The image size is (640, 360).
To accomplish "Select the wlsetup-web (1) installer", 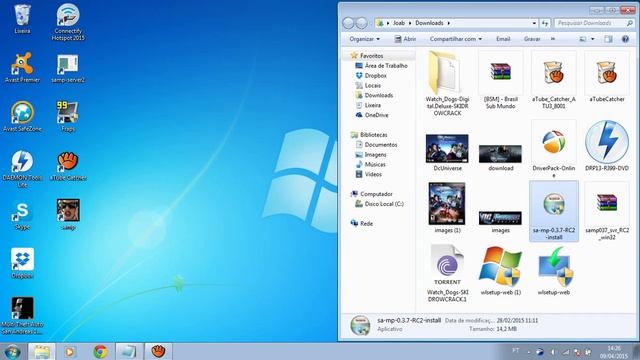I will click(500, 270).
